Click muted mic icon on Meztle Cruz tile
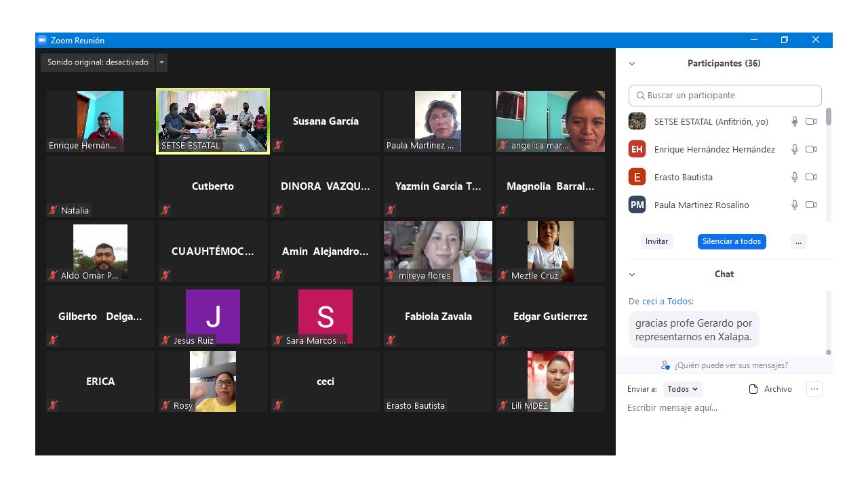The height and width of the screenshot is (488, 868). [x=503, y=275]
